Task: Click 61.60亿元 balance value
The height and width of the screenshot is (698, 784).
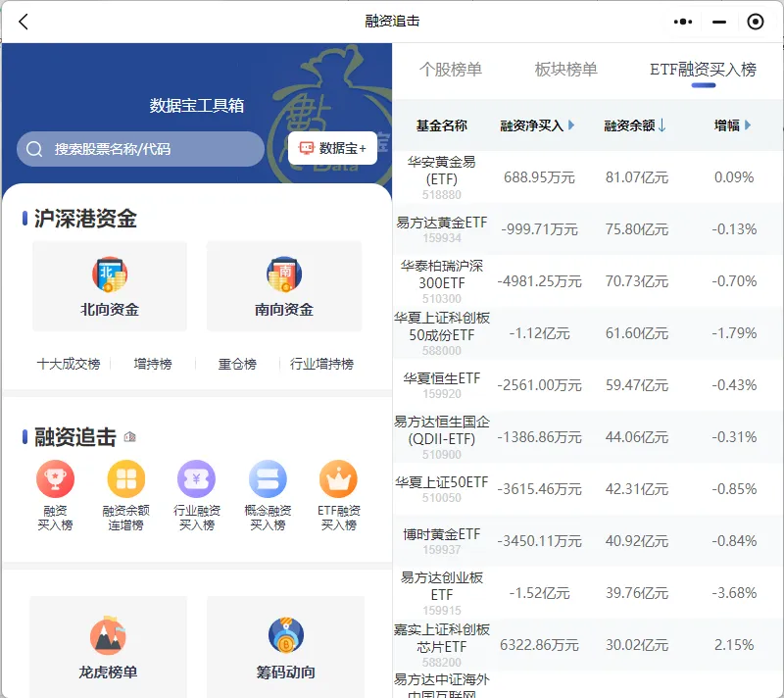Action: point(636,333)
